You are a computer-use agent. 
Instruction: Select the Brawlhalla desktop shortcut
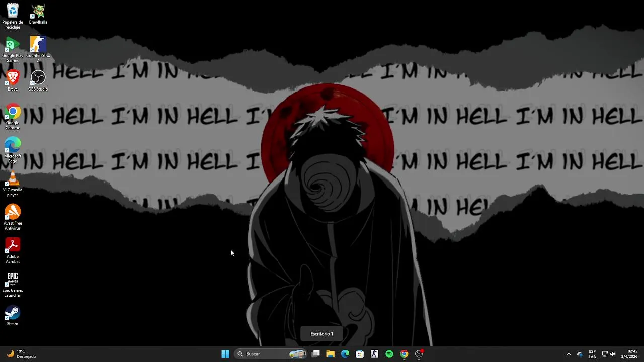38,14
